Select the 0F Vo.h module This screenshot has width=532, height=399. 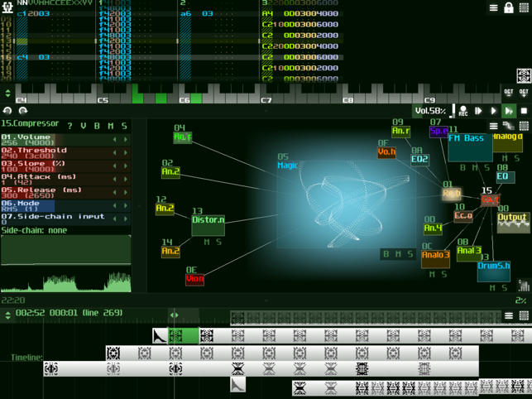coord(386,152)
